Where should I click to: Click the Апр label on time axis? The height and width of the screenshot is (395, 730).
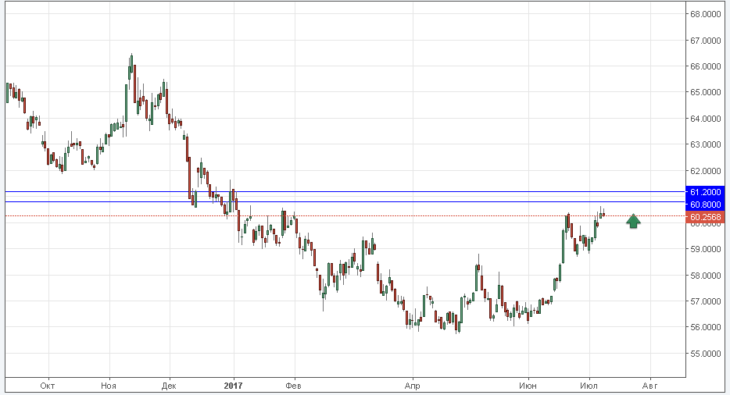(412, 386)
